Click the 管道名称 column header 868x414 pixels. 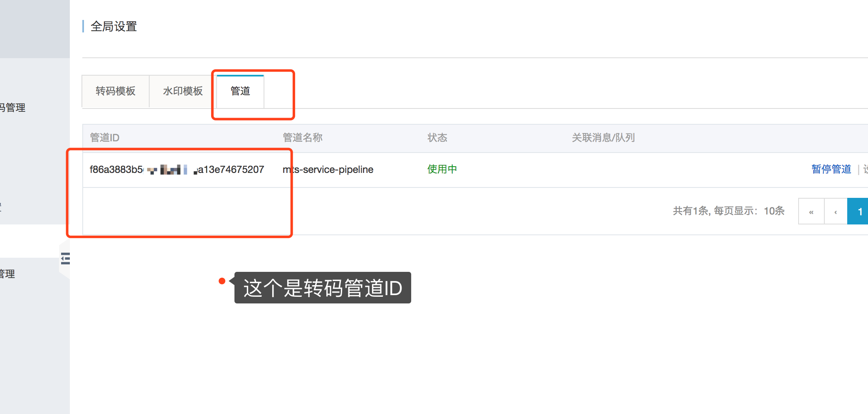coord(302,138)
